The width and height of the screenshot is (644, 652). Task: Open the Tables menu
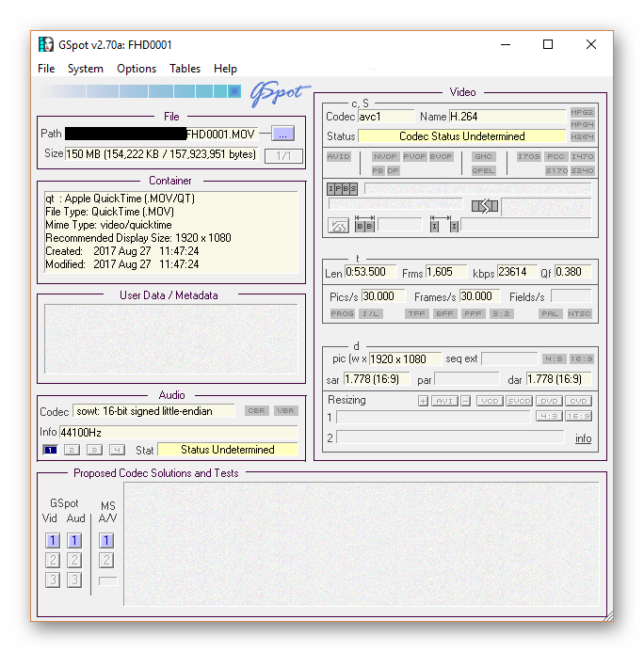tap(185, 69)
